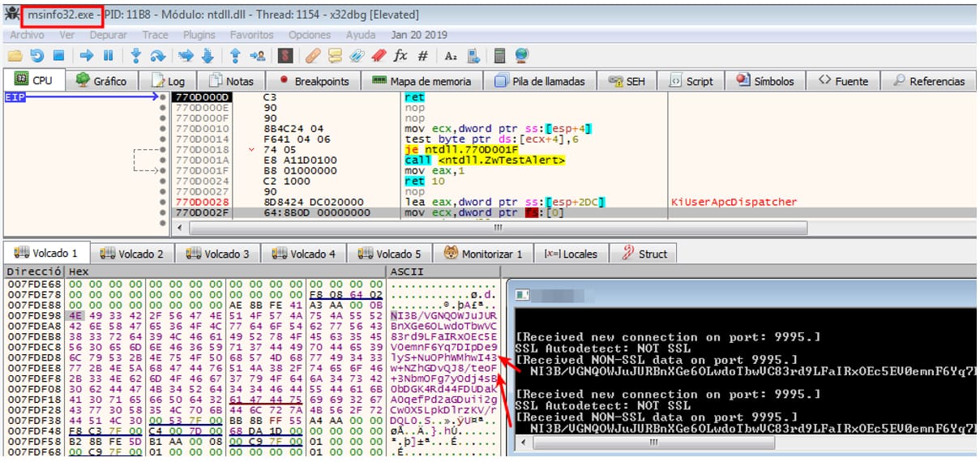The image size is (980, 462).
Task: Open the Labels paperclip-tag icon
Action: 357,56
